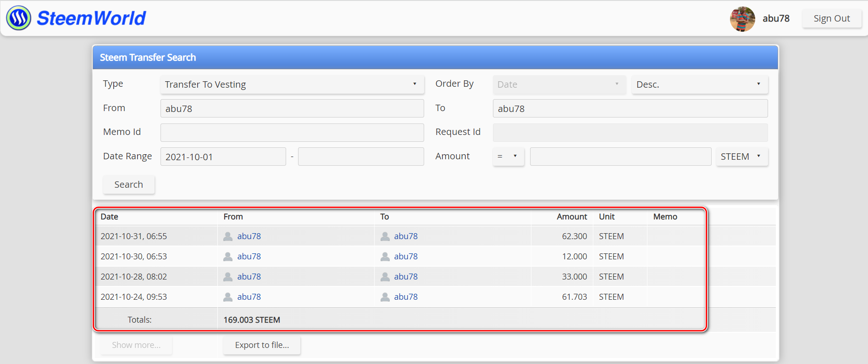Click the Amount value input field
The width and height of the screenshot is (868, 364).
point(620,157)
